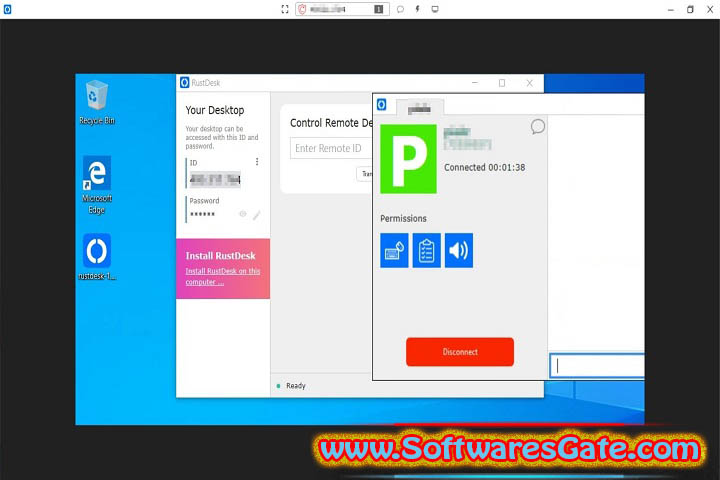Toggle the clipboard permission

[x=427, y=250]
